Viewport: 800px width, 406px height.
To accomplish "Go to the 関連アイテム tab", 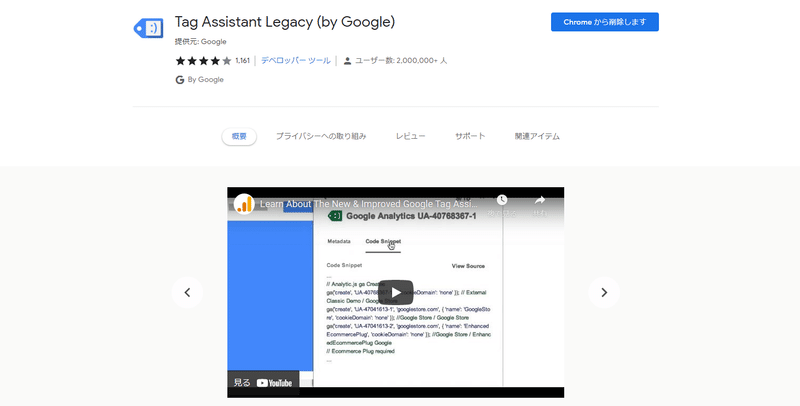I will tap(537, 136).
